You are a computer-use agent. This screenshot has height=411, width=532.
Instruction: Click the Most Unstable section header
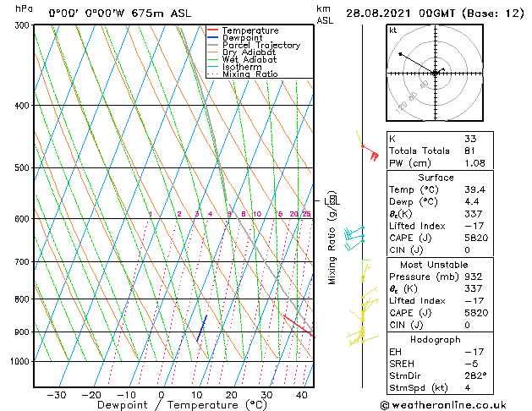436,264
